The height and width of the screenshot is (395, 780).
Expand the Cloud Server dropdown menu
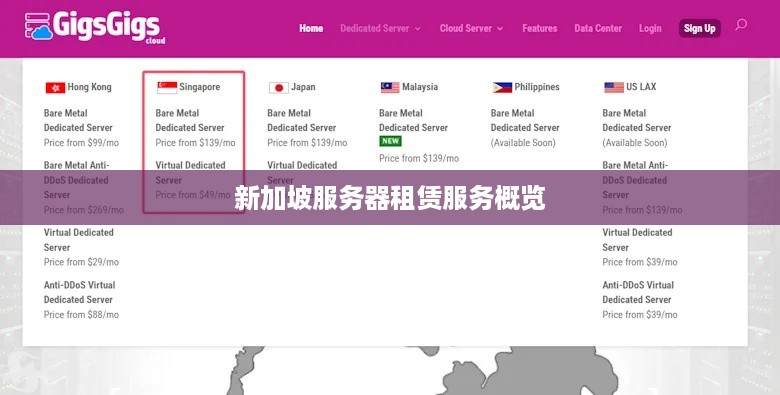(x=471, y=28)
